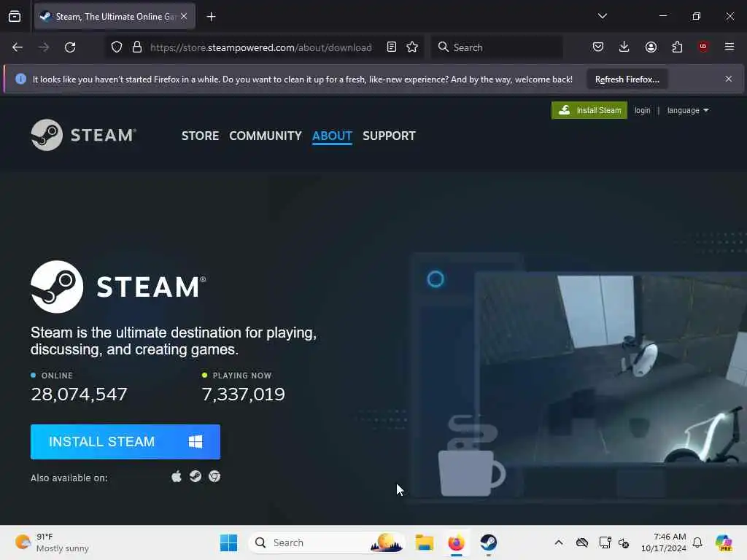The image size is (747, 560).
Task: Open Steam app from taskbar
Action: (x=488, y=542)
